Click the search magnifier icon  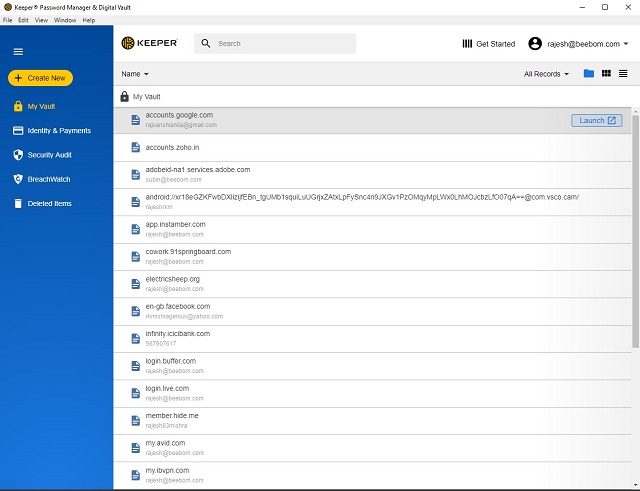click(206, 43)
